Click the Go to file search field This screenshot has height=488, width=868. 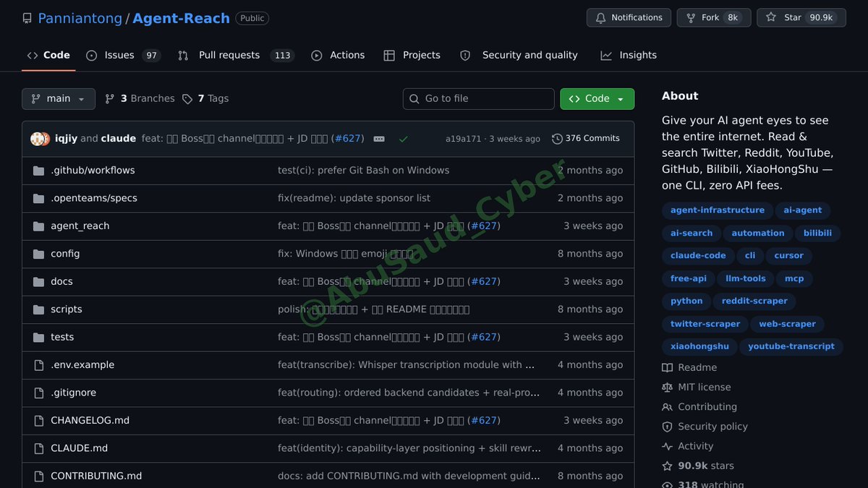pyautogui.click(x=478, y=98)
